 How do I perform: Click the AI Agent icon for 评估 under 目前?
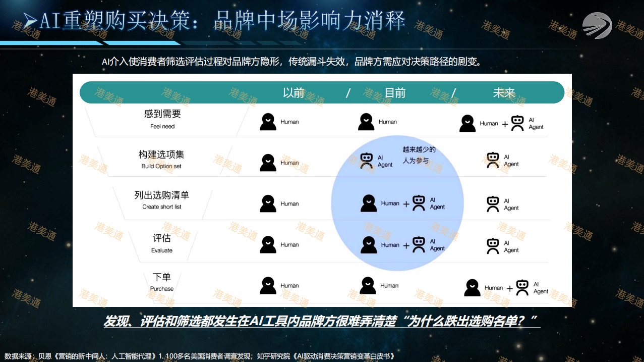tap(419, 245)
